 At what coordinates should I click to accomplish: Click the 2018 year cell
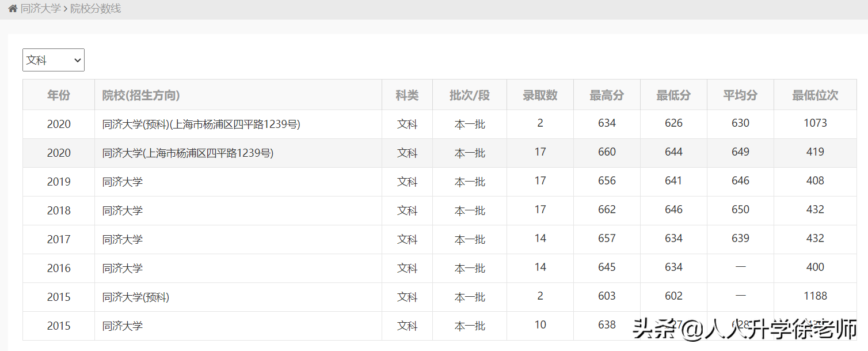point(59,210)
